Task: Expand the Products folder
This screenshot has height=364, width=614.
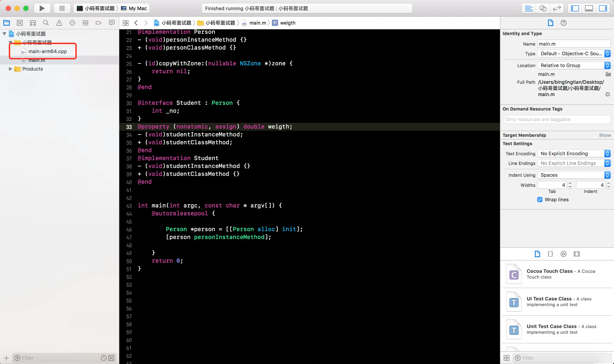Action: click(10, 69)
